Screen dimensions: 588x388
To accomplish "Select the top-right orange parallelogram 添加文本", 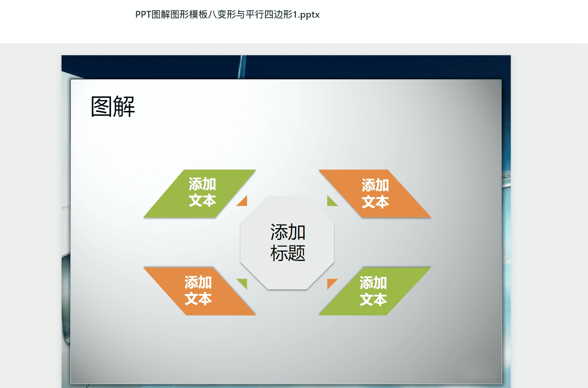I will tap(375, 194).
